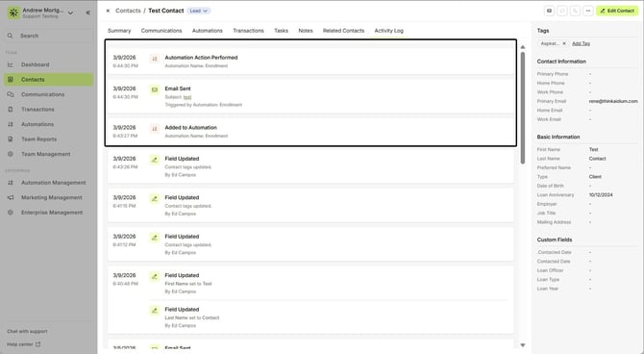Click the Added to Automation entry icon
Image resolution: width=644 pixels, height=354 pixels.
(155, 129)
